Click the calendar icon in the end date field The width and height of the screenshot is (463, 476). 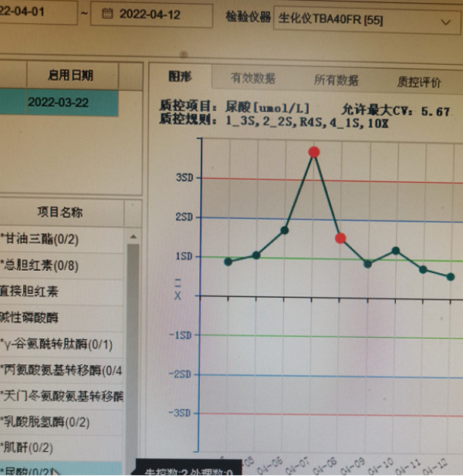coord(106,15)
